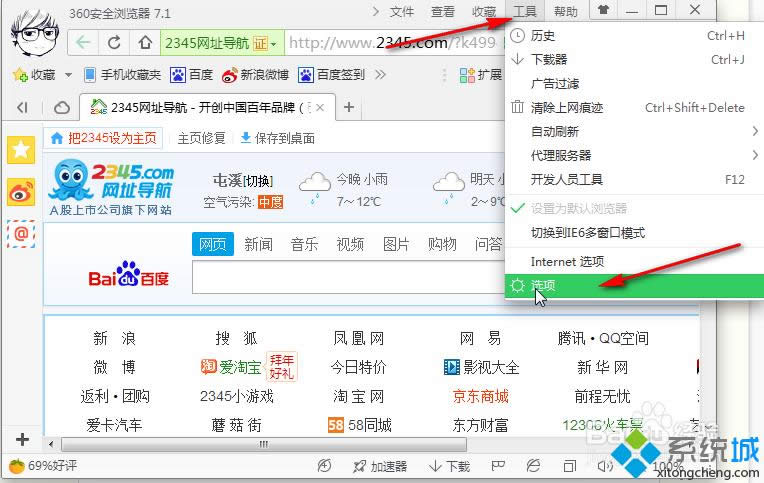The height and width of the screenshot is (483, 764).
Task: Open 手机收藏夹 bookmark
Action: 122,75
